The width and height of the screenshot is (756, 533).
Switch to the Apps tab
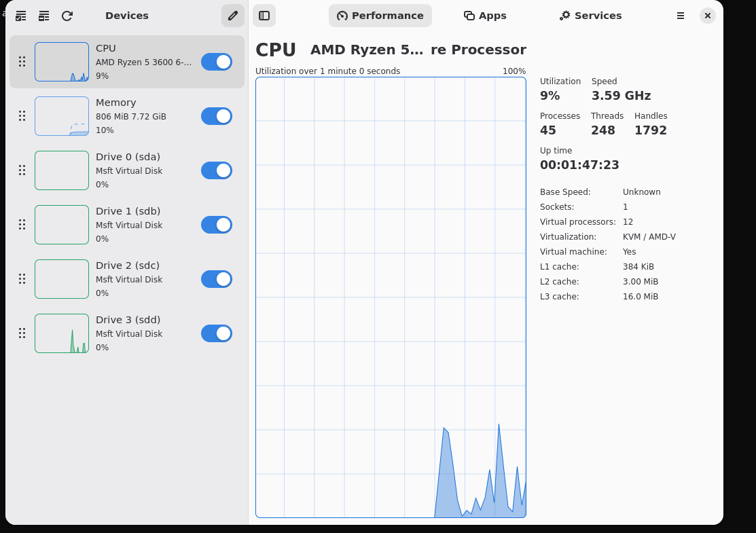484,16
